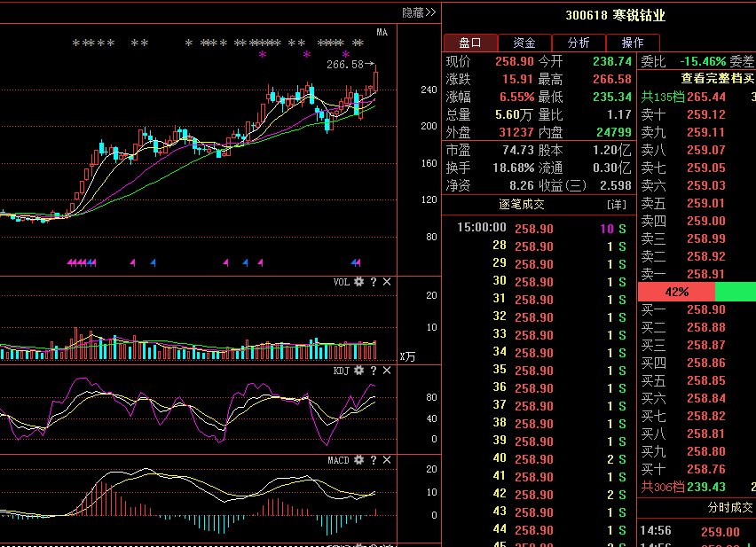The image size is (756, 547).
Task: Show help for the KDJ indicator
Action: 374,371
